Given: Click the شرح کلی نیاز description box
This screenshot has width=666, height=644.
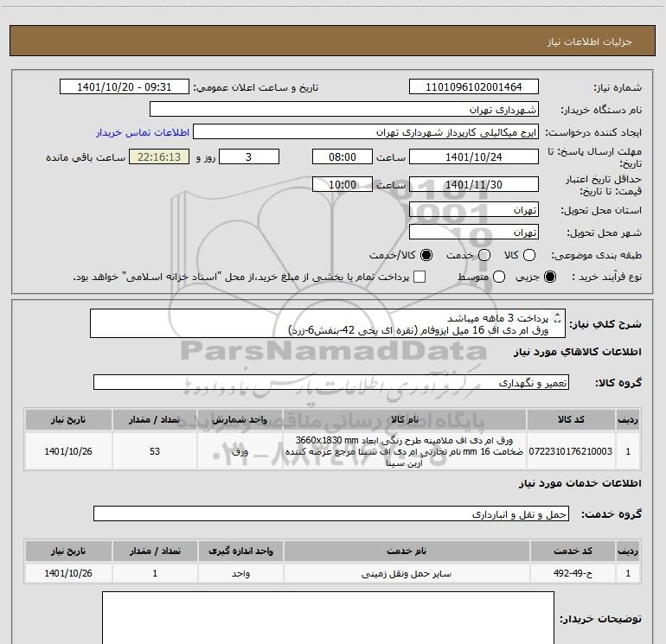Looking at the screenshot, I should point(328,323).
